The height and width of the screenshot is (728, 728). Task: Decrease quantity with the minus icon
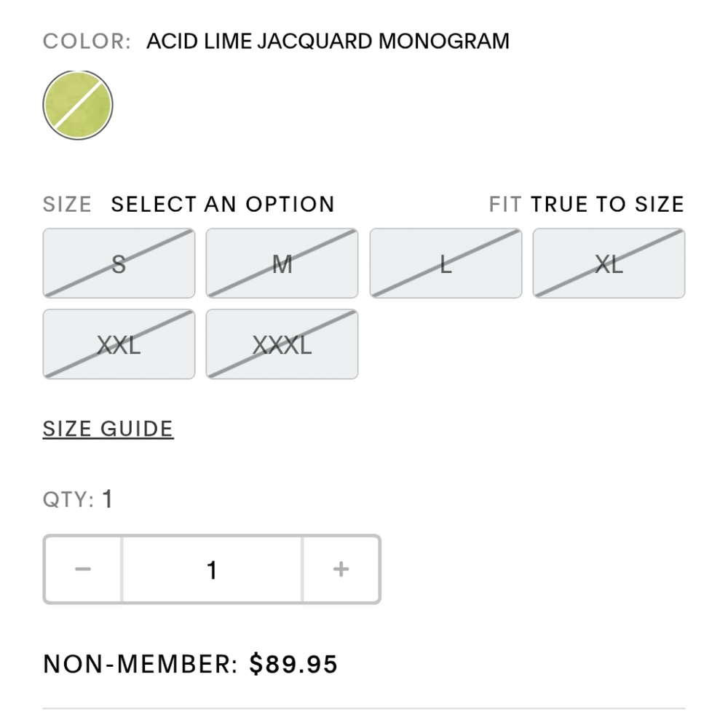point(83,569)
